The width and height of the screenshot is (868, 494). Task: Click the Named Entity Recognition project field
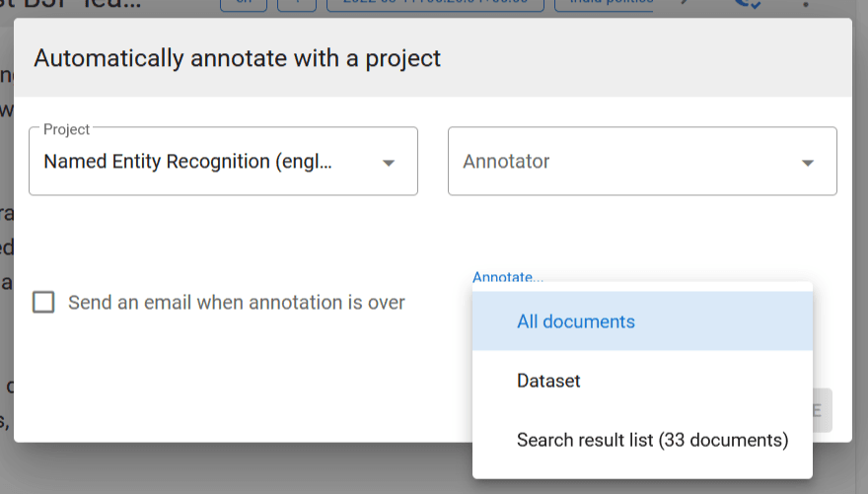pos(197,162)
